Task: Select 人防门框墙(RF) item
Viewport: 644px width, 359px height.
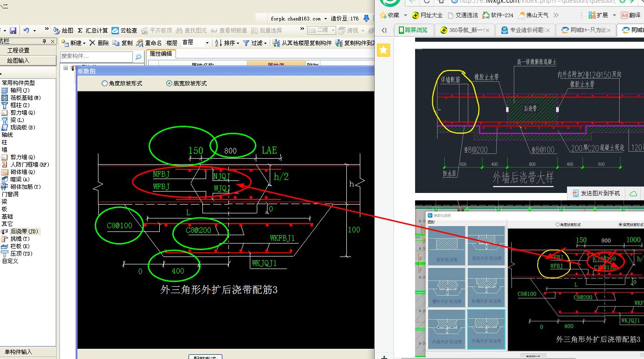Action: (x=26, y=165)
